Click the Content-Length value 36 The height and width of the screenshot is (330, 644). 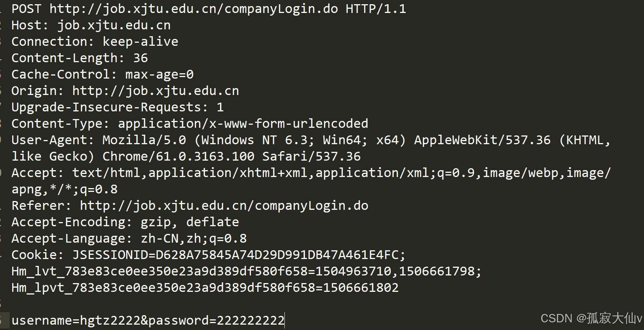[x=140, y=58]
